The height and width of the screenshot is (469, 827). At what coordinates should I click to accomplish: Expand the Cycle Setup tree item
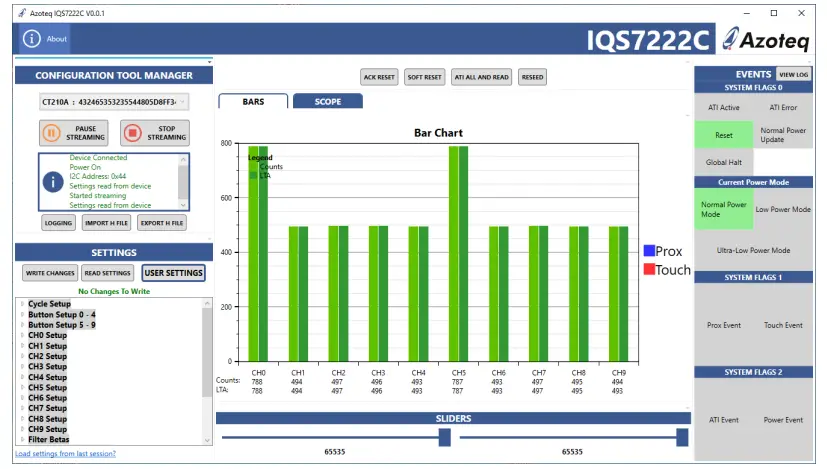pyautogui.click(x=22, y=304)
